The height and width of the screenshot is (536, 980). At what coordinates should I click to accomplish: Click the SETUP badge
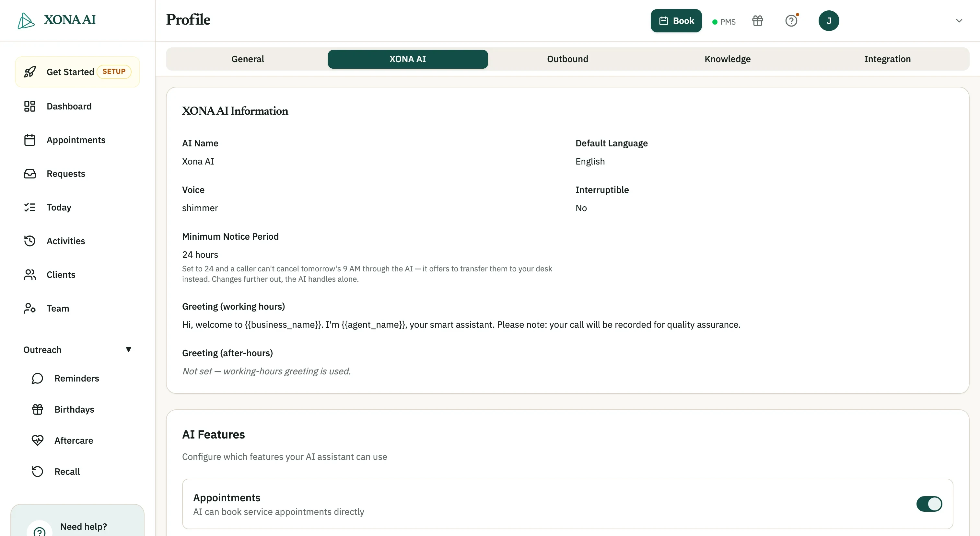(114, 72)
